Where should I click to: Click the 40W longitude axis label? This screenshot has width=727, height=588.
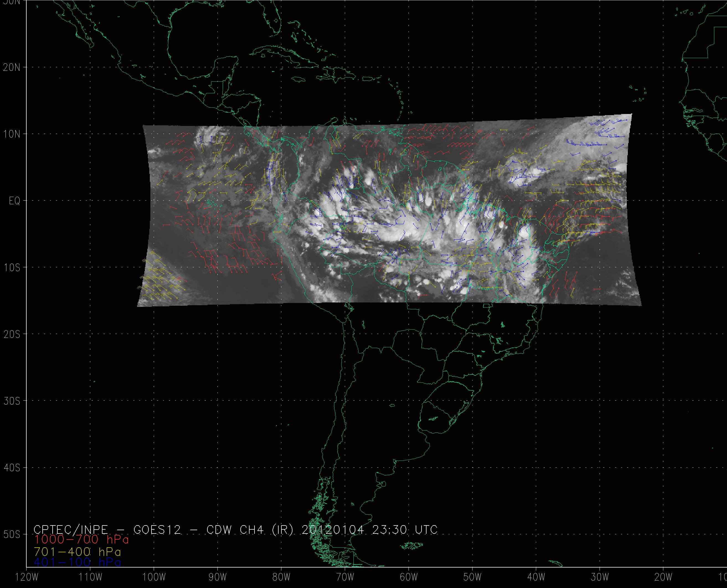pos(536,577)
